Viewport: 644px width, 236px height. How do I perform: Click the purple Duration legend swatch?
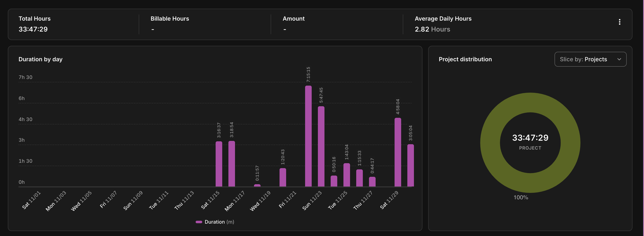coord(199,222)
